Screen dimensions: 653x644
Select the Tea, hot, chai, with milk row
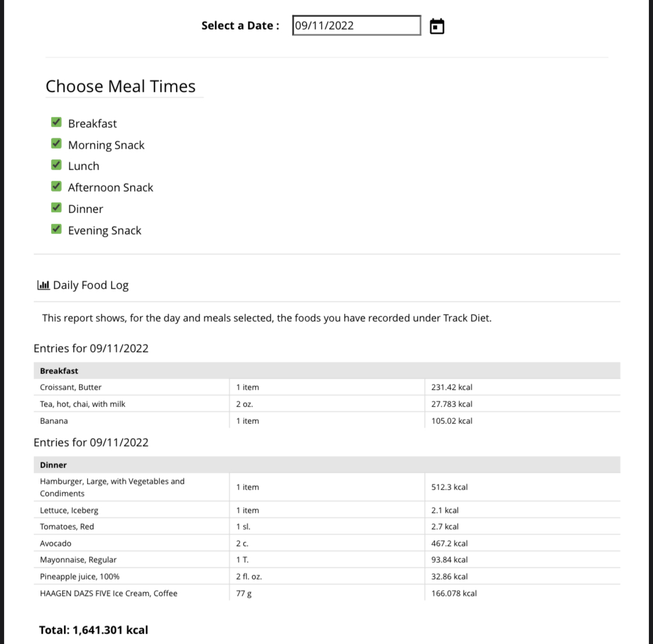[82, 404]
